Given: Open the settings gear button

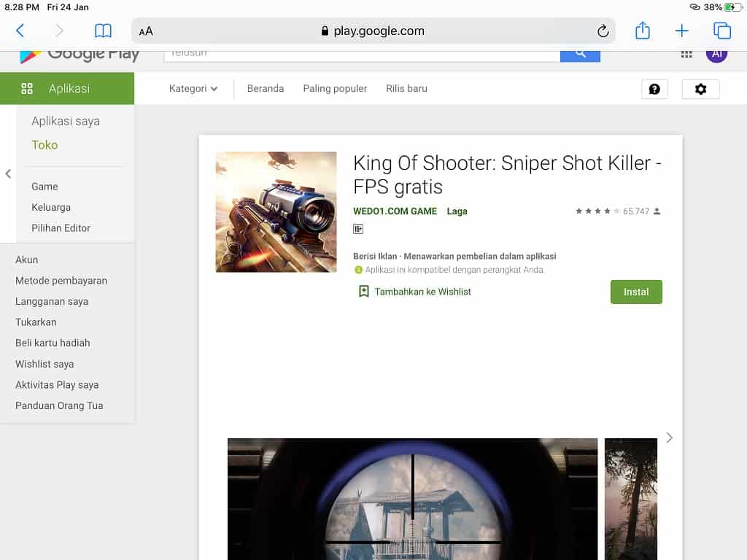Looking at the screenshot, I should coord(700,89).
